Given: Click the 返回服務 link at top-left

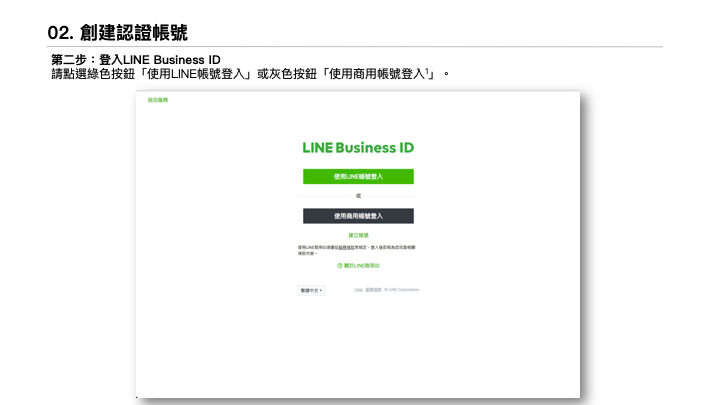Looking at the screenshot, I should (x=157, y=100).
